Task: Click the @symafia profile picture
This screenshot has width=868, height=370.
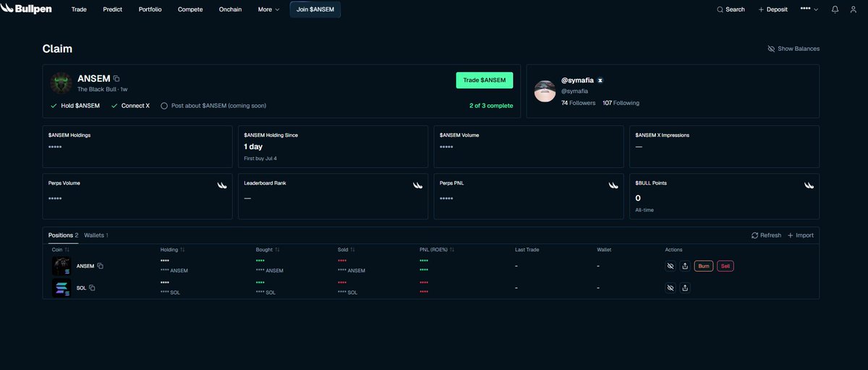Action: 545,91
